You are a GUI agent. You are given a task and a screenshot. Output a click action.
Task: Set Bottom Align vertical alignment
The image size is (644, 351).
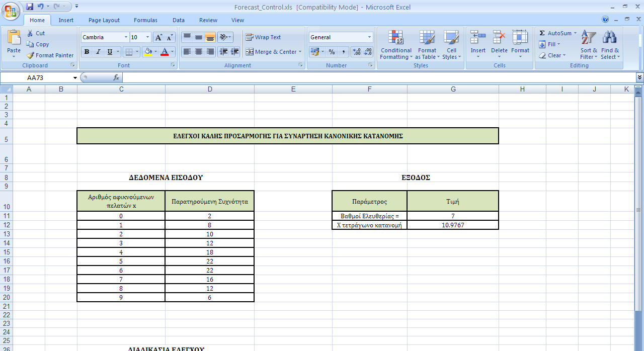(210, 37)
